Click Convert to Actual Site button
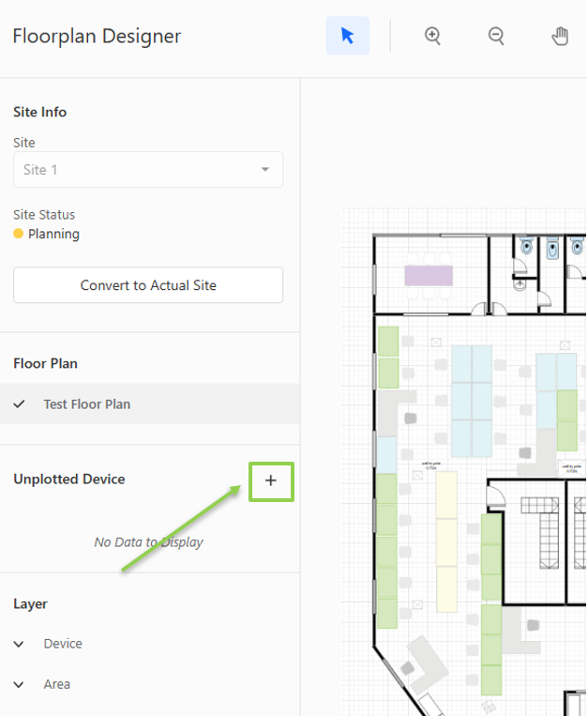 148,285
